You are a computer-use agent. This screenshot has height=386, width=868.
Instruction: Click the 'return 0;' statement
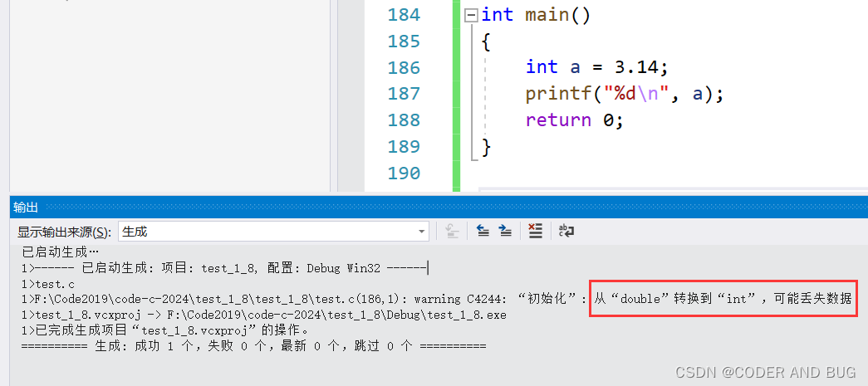click(575, 120)
